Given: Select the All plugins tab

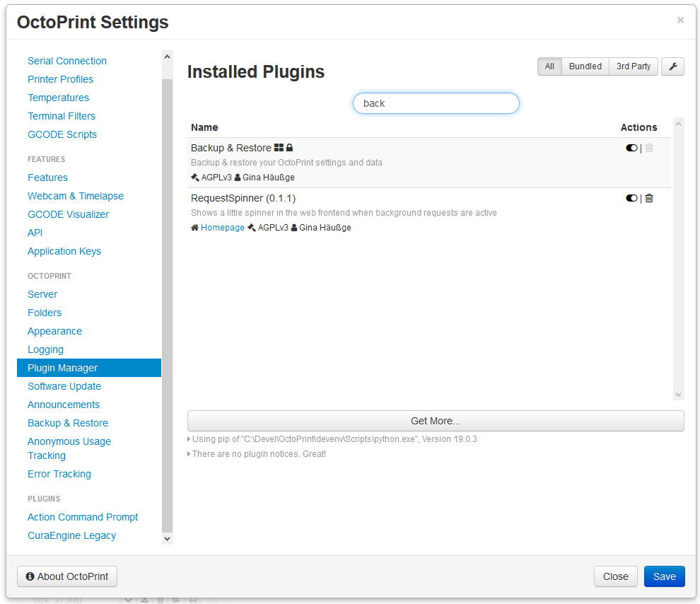Looking at the screenshot, I should point(549,66).
